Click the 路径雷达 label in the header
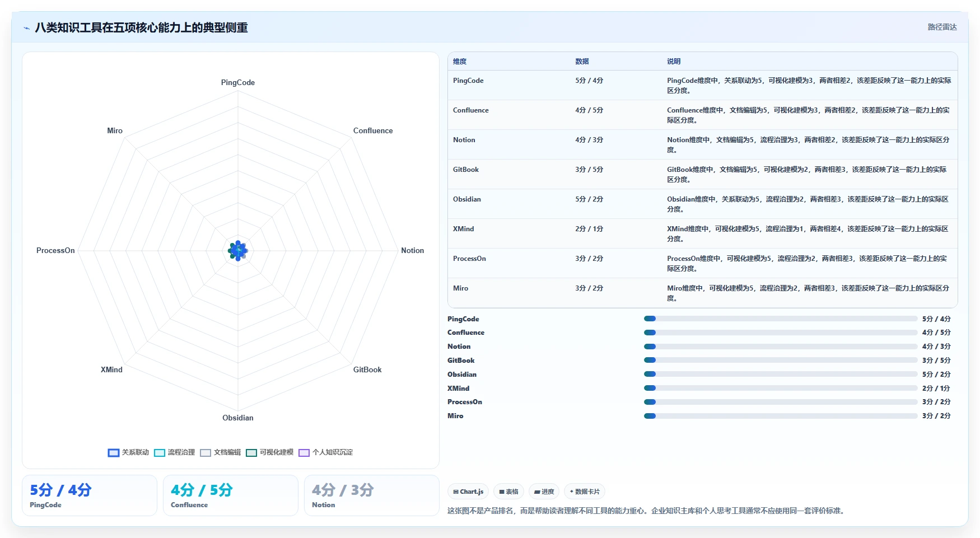 click(942, 27)
